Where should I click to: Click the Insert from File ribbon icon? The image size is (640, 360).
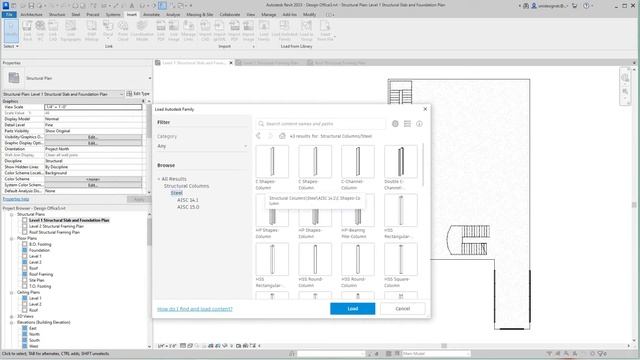(x=325, y=31)
